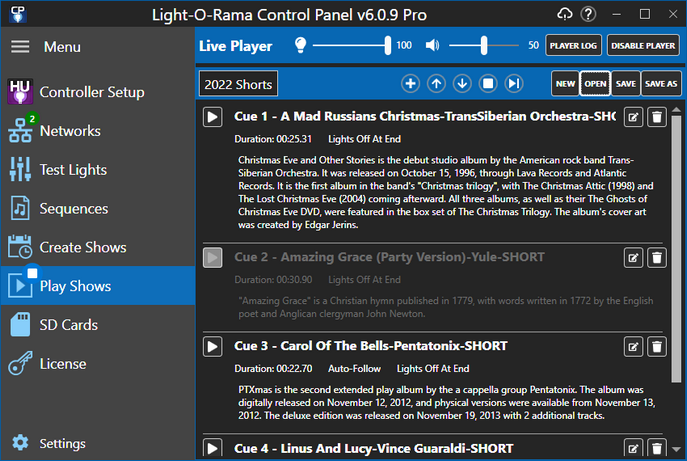
Task: Click 'Duration: 00:22.70' on Cue 3
Action: (x=273, y=369)
